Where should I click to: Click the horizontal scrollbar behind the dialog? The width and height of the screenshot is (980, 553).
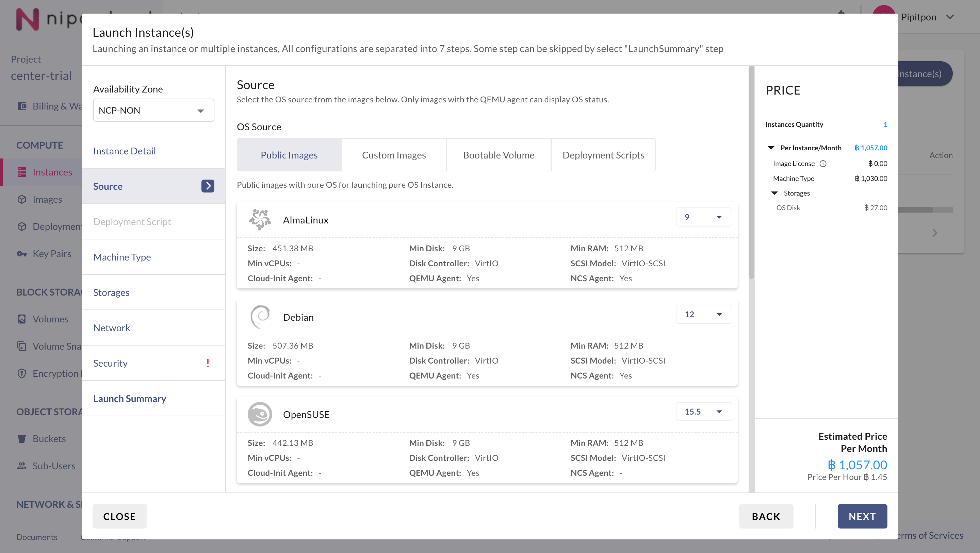916,210
